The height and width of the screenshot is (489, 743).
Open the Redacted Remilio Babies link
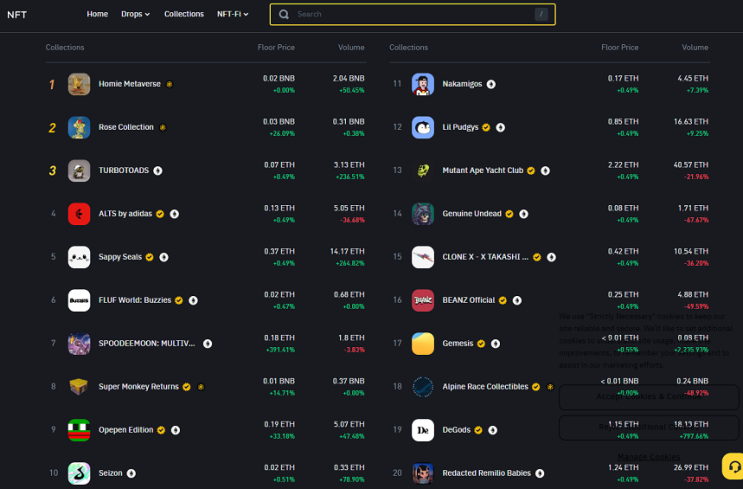point(487,473)
